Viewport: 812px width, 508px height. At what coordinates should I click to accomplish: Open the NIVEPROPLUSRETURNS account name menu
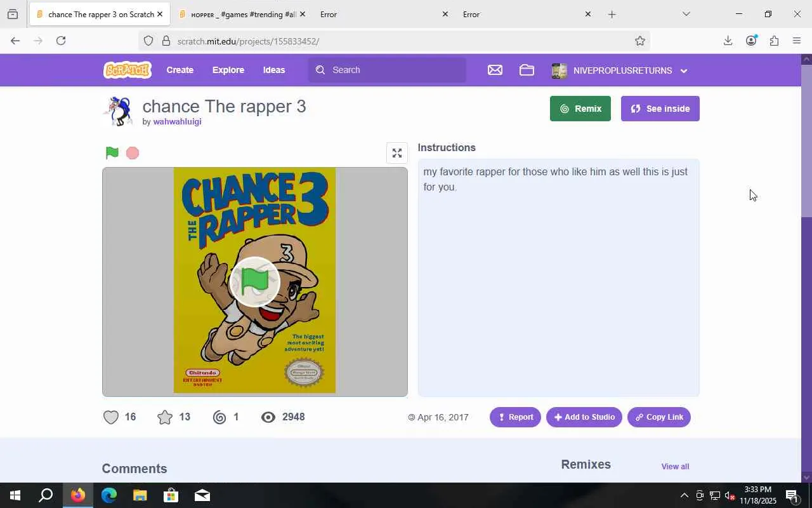click(622, 70)
